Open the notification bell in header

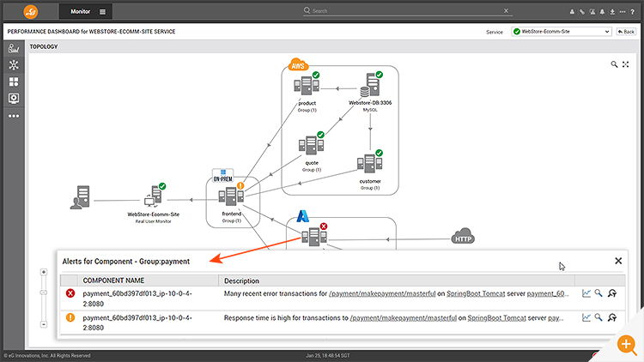pos(602,12)
